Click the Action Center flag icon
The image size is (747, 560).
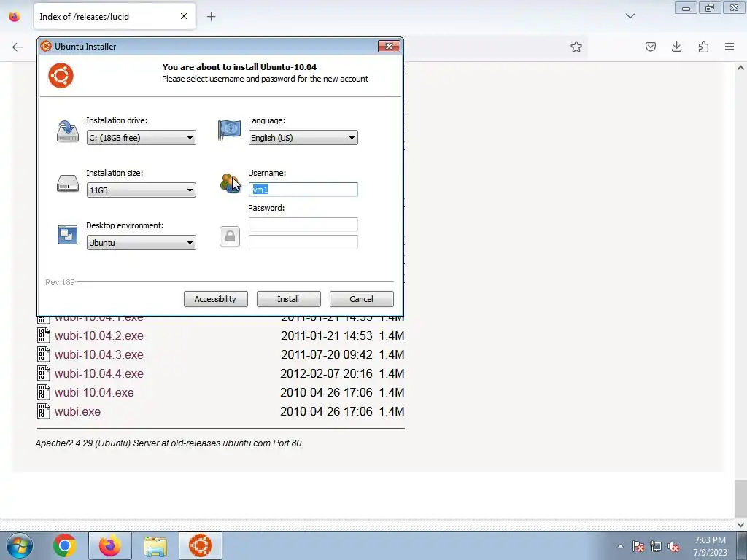click(x=638, y=546)
